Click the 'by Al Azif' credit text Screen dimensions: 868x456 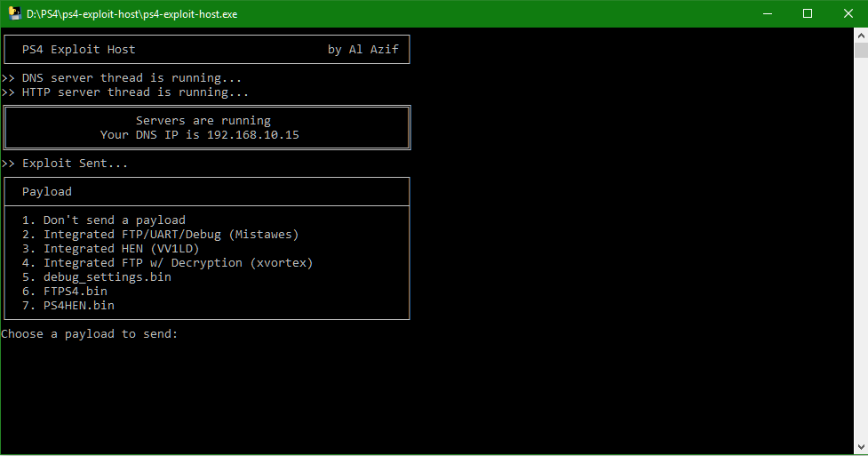362,49
